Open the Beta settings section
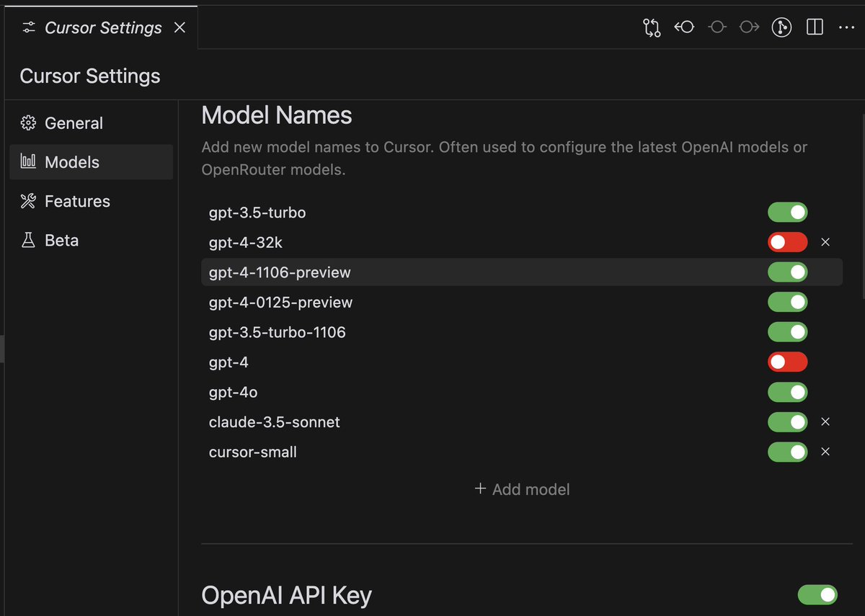The image size is (865, 616). tap(91, 240)
